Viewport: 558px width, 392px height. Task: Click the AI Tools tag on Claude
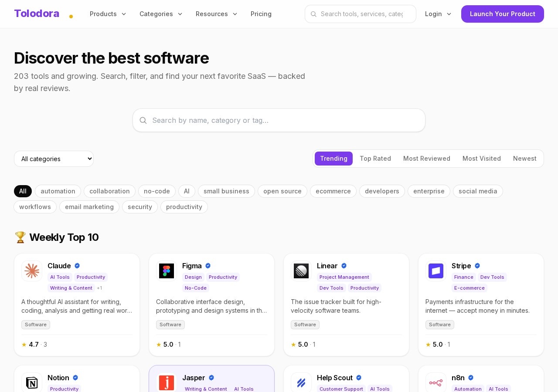60,277
